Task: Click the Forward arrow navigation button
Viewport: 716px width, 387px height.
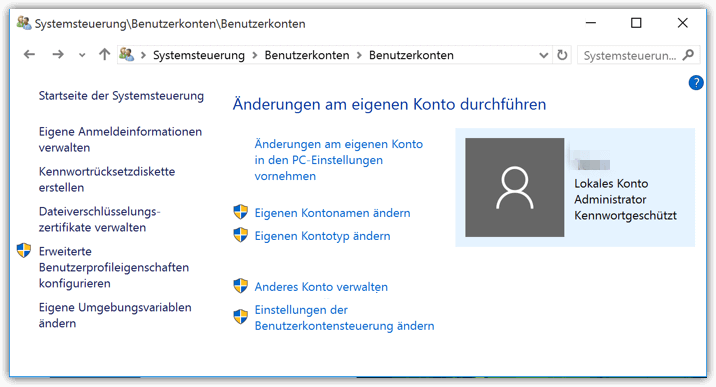Action: pyautogui.click(x=58, y=55)
